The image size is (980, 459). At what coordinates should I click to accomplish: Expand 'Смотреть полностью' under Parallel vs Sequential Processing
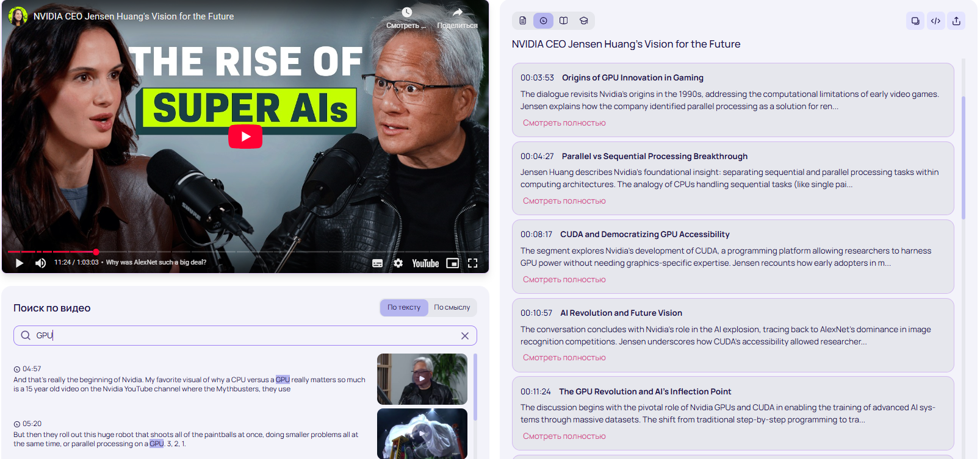pyautogui.click(x=564, y=201)
